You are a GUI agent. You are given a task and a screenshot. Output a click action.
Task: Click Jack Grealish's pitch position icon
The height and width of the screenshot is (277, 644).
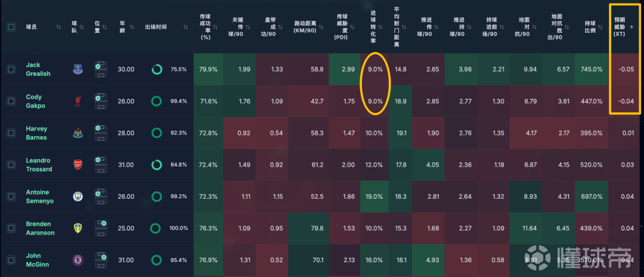pyautogui.click(x=101, y=69)
